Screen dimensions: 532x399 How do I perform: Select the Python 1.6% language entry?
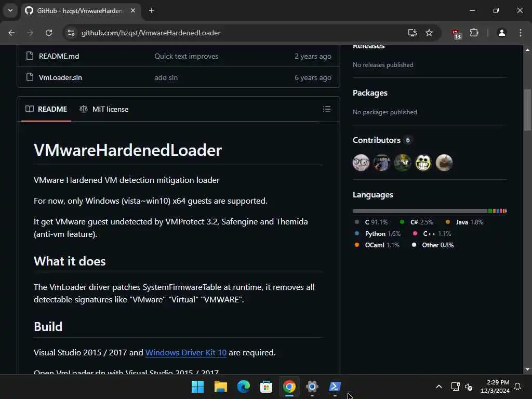[x=378, y=234]
